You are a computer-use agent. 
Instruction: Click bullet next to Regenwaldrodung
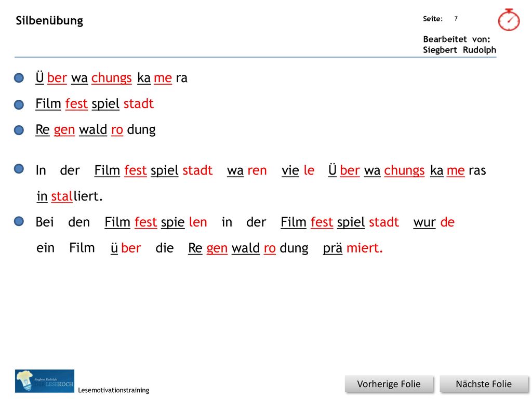[x=19, y=130]
